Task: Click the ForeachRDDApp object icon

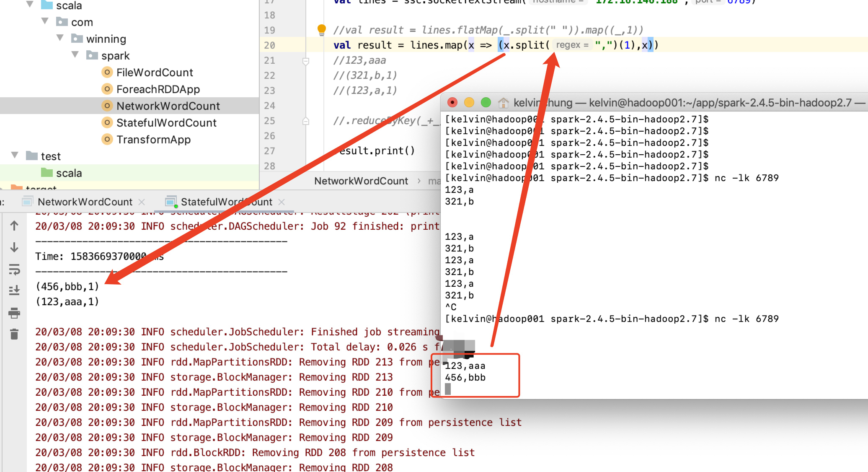Action: (107, 89)
